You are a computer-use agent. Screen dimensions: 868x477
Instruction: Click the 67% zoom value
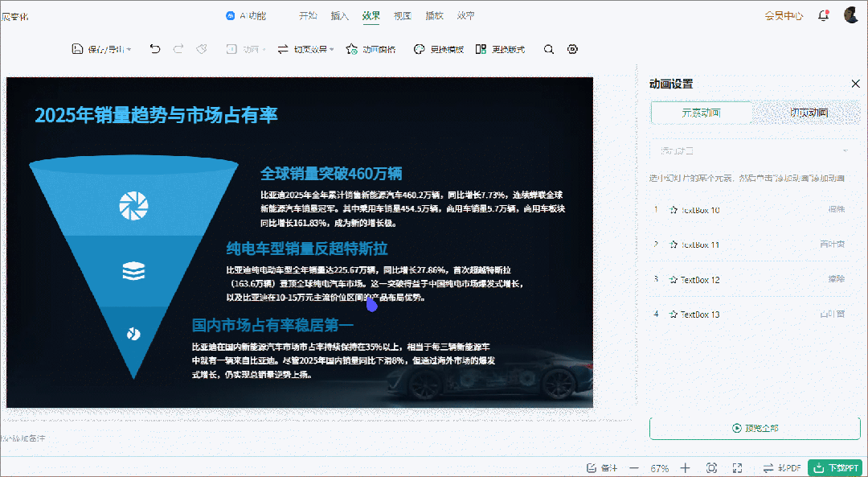[659, 468]
